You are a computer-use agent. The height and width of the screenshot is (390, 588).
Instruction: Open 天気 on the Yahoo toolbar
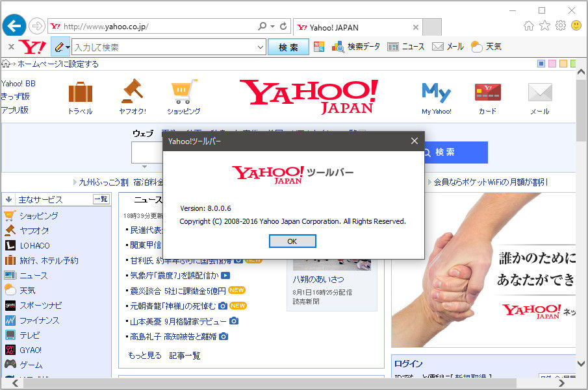click(486, 47)
